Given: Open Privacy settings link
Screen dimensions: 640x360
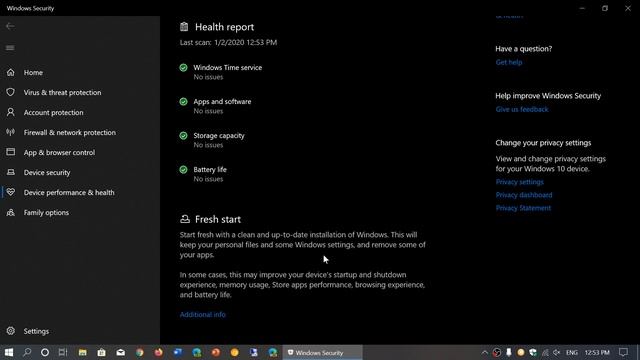Looking at the screenshot, I should tap(520, 182).
